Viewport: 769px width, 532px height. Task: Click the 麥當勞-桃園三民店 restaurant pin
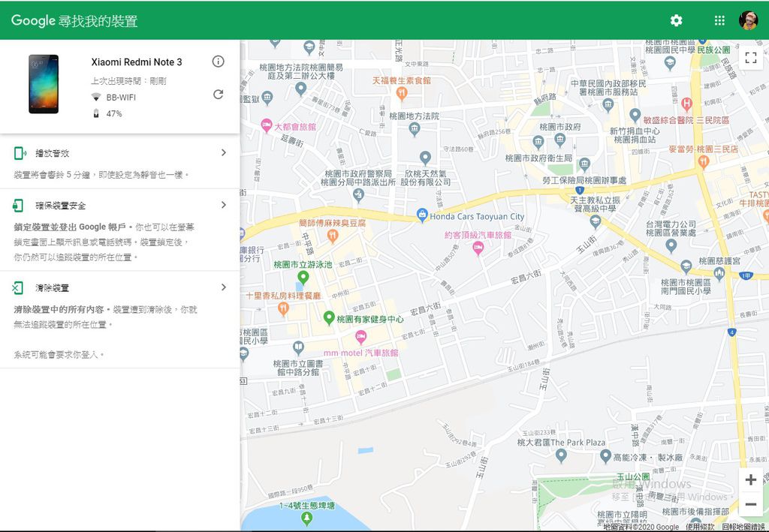pyautogui.click(x=703, y=161)
